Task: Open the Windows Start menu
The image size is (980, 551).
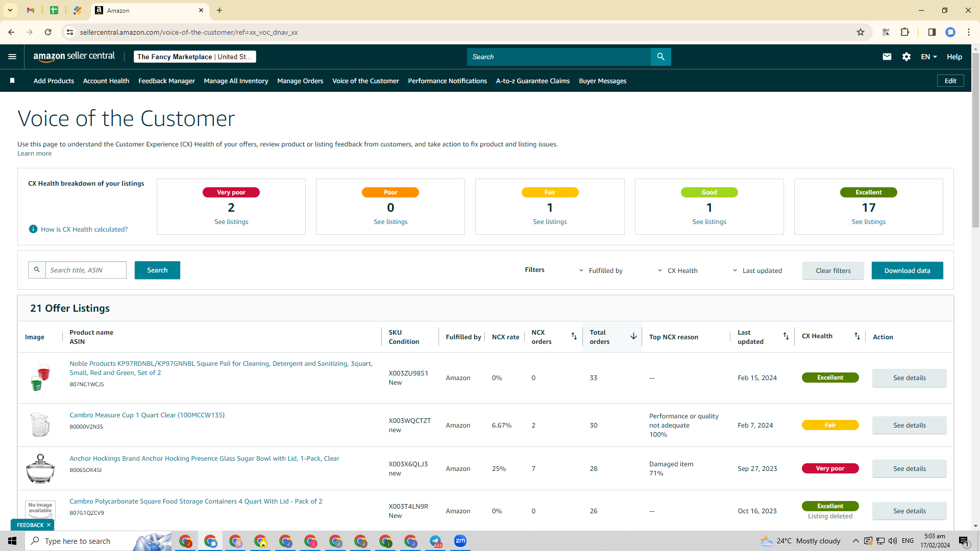Action: [12, 541]
